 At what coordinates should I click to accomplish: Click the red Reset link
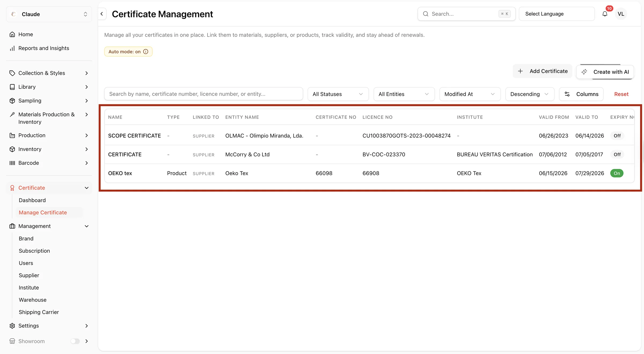(621, 94)
